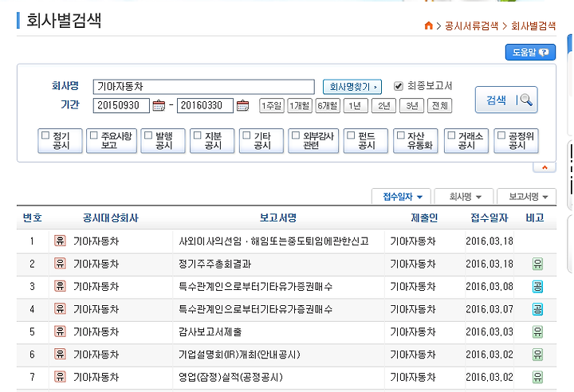The width and height of the screenshot is (574, 392).
Task: Check the 거래소공시 filter checkbox
Action: point(451,135)
